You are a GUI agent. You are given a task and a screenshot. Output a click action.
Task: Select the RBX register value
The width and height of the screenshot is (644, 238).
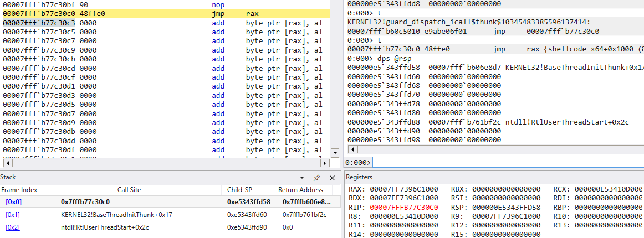[506, 190]
